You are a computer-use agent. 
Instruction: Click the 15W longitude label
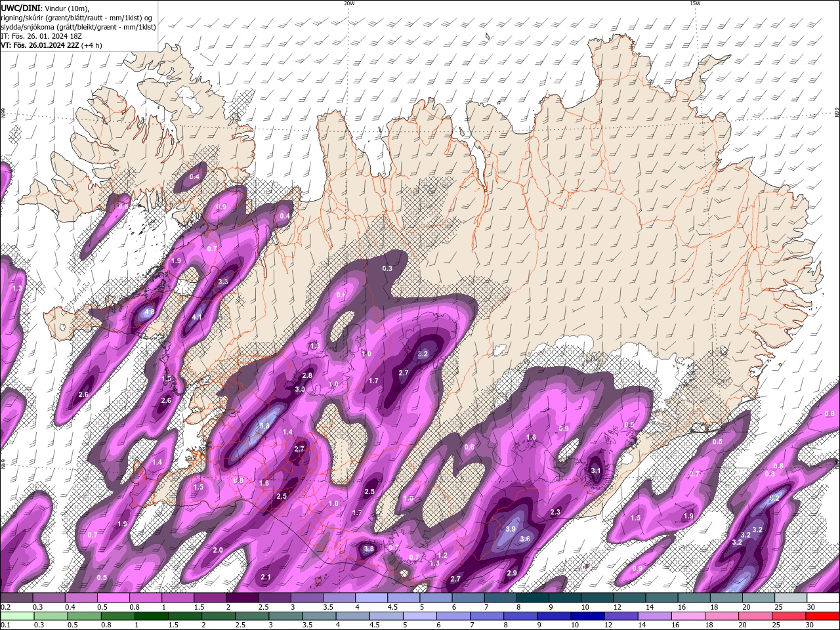695,3
